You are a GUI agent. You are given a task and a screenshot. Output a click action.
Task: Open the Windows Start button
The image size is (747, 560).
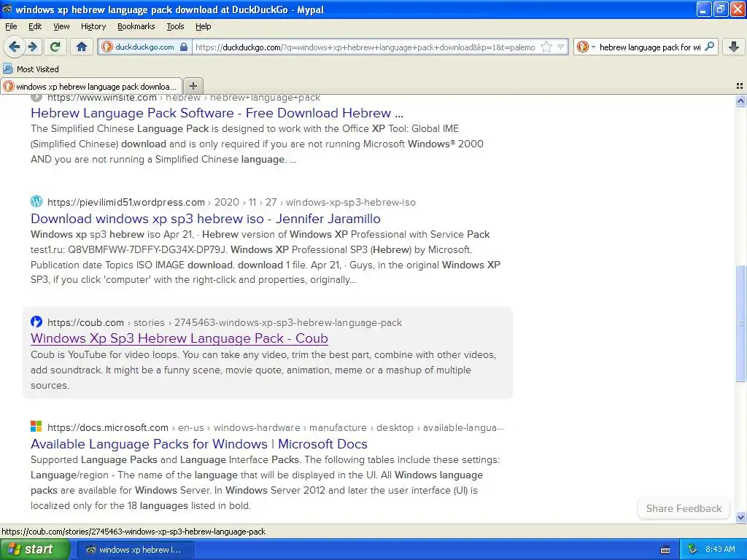(35, 549)
